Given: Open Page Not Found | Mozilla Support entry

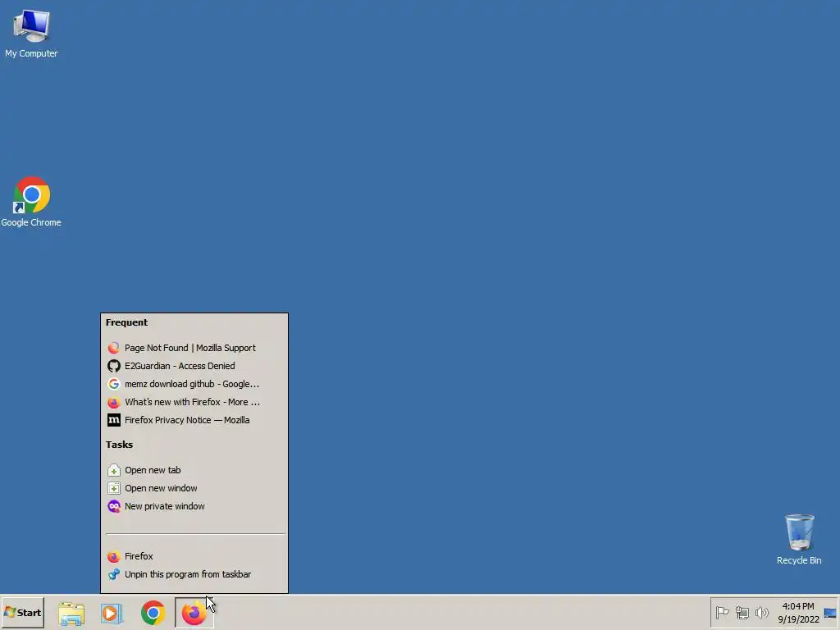Looking at the screenshot, I should click(x=194, y=348).
